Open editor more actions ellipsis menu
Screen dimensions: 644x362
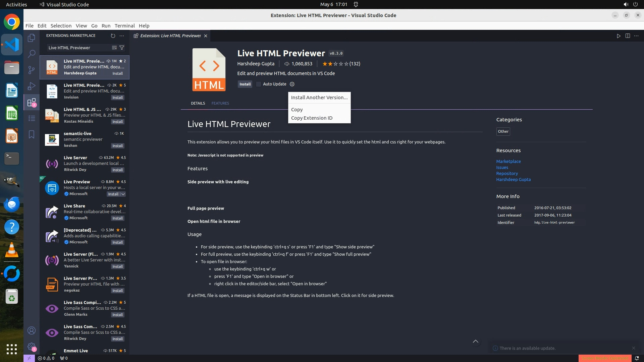pos(636,36)
